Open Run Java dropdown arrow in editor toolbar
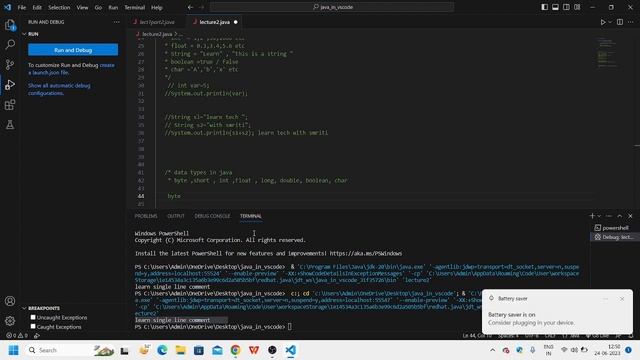 (x=610, y=22)
